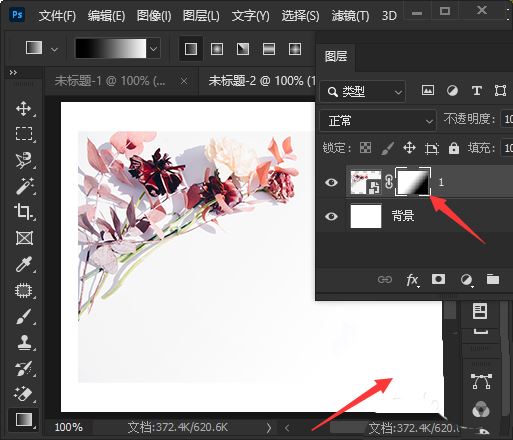Image resolution: width=513 pixels, height=440 pixels.
Task: Select layer 1 gradient mask thumbnail
Action: [x=413, y=182]
